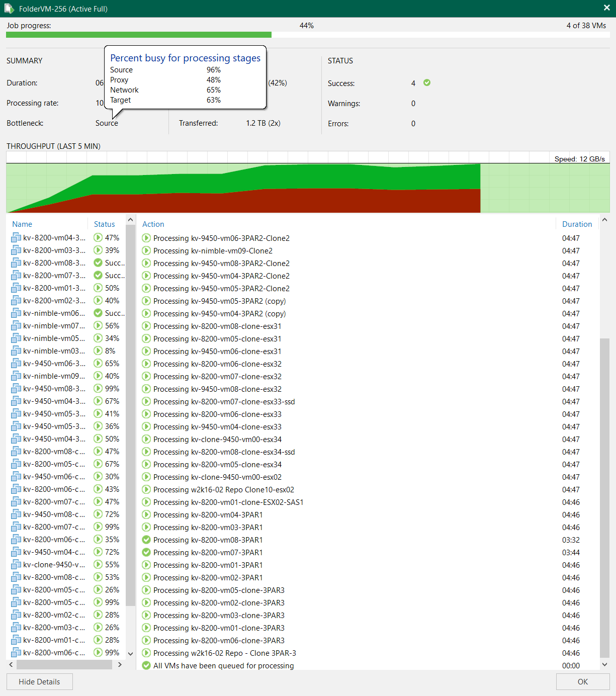This screenshot has width=616, height=696.
Task: Select Processing kv-8200-vm06-clone-esx32 row
Action: tap(368, 364)
